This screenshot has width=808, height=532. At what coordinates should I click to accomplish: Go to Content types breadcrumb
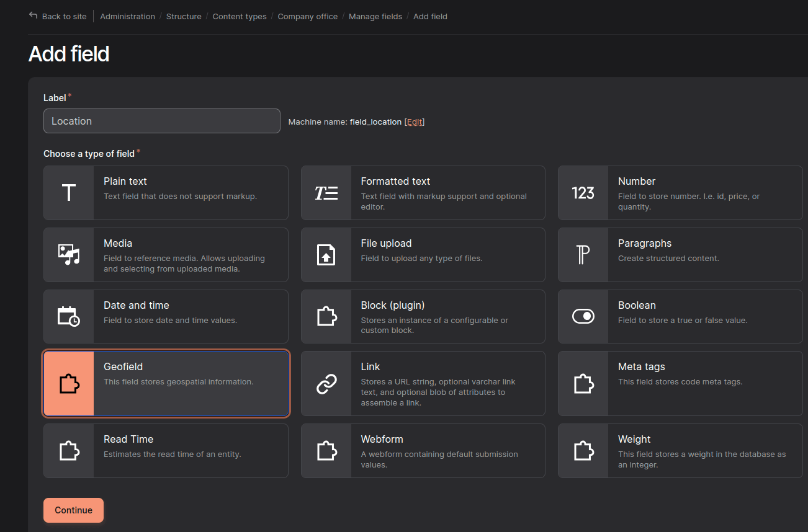(x=240, y=17)
